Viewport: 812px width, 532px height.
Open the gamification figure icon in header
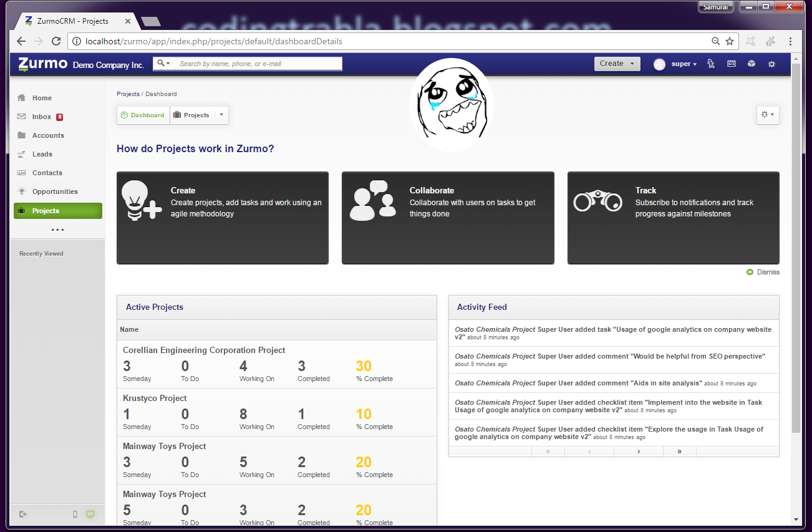[711, 64]
